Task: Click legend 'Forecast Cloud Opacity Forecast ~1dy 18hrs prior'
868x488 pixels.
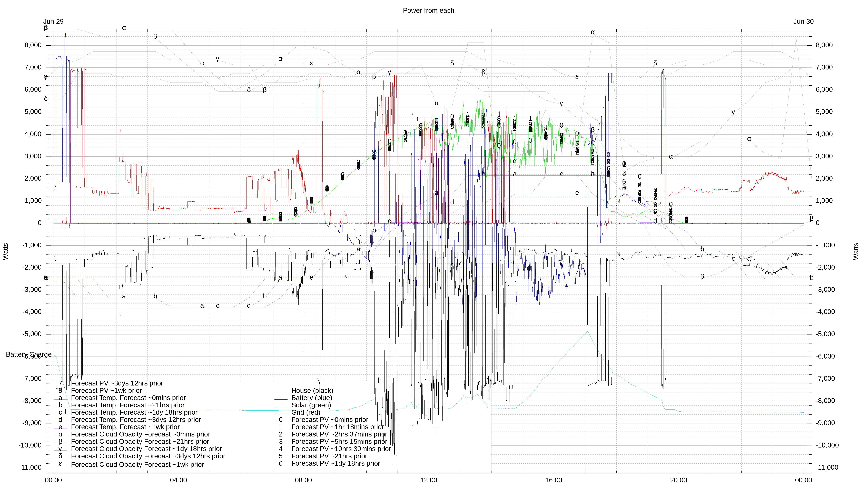Action: [146, 449]
